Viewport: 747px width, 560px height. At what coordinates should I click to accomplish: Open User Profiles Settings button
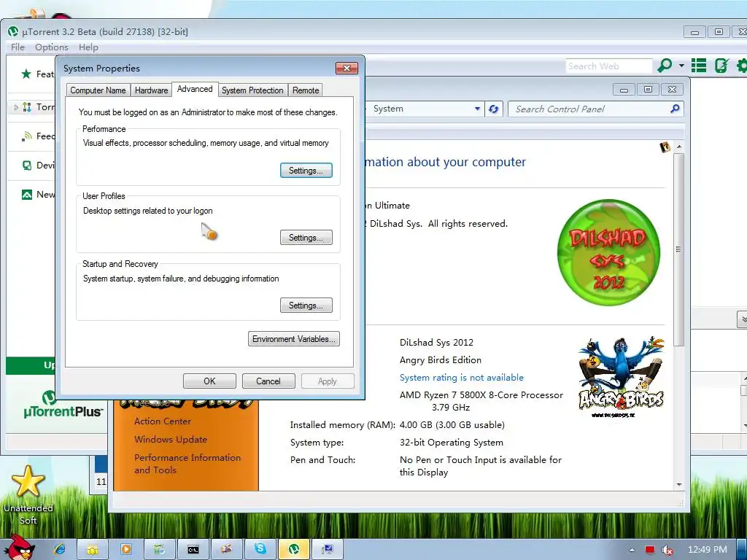coord(306,238)
